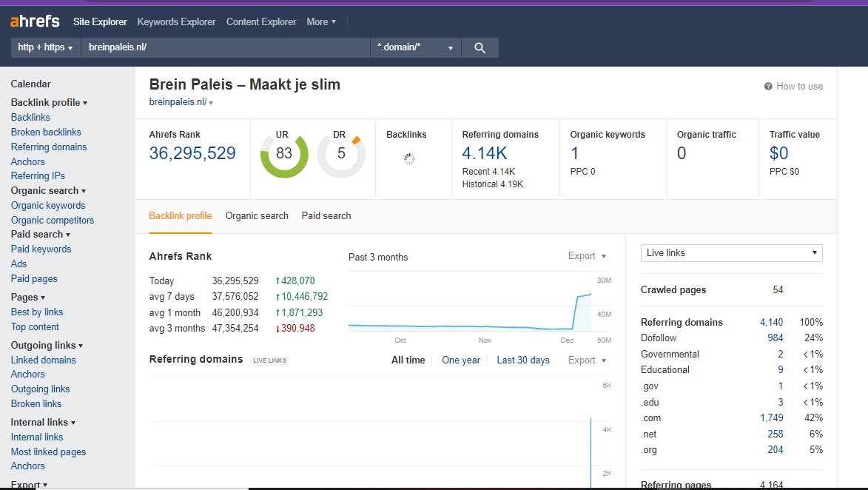Select All time range for referring domains
Viewport: 868px width, 490px height.
pos(408,360)
